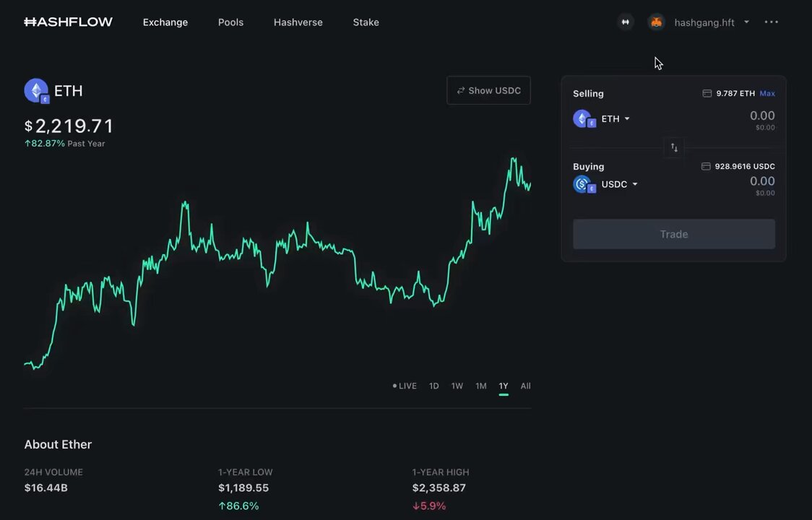
Task: Click the $16.44B 24H volume value
Action: coord(46,488)
